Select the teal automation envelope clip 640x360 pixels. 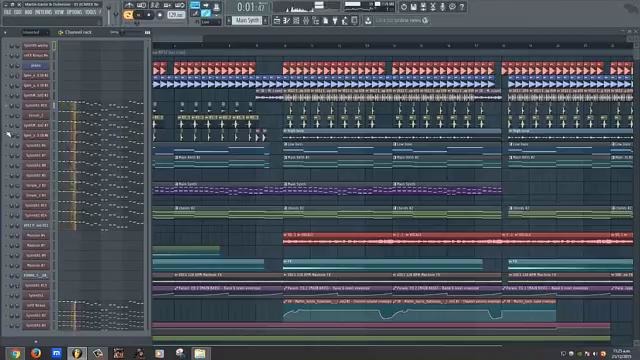[x=420, y=310]
